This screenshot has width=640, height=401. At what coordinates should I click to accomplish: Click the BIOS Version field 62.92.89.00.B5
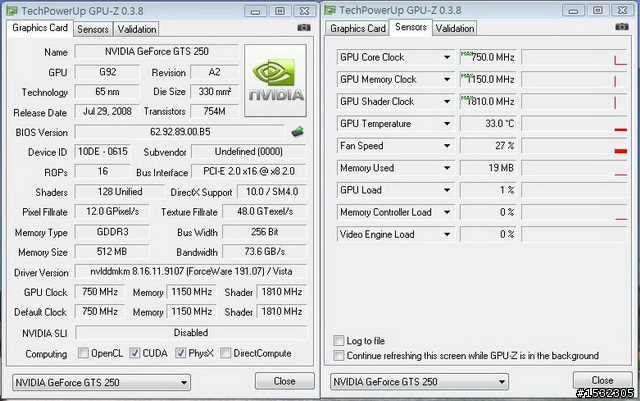pos(180,132)
